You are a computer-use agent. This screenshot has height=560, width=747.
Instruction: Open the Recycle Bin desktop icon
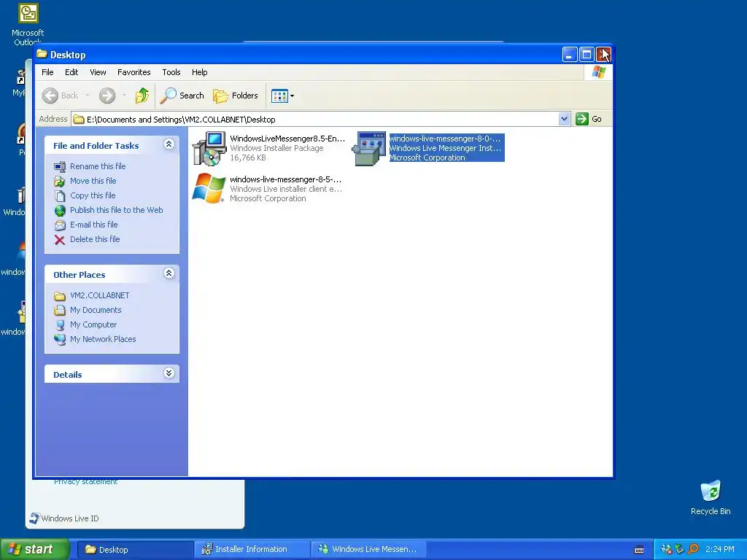(711, 498)
